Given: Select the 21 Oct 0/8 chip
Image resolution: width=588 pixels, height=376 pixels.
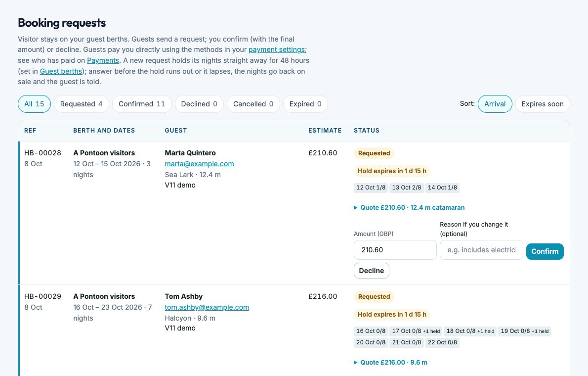Looking at the screenshot, I should click(407, 342).
